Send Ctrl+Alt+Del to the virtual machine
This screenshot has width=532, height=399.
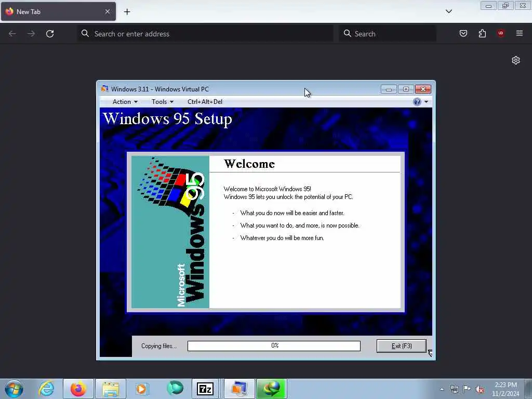205,102
